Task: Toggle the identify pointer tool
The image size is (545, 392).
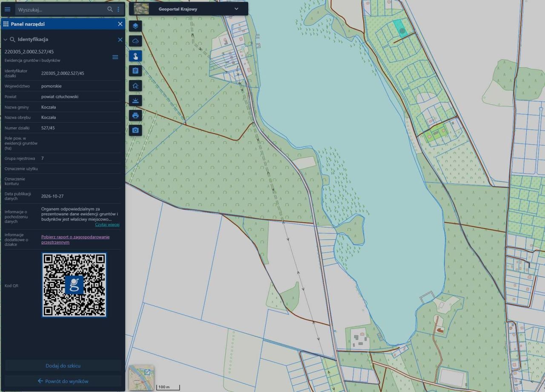Action: pyautogui.click(x=135, y=56)
